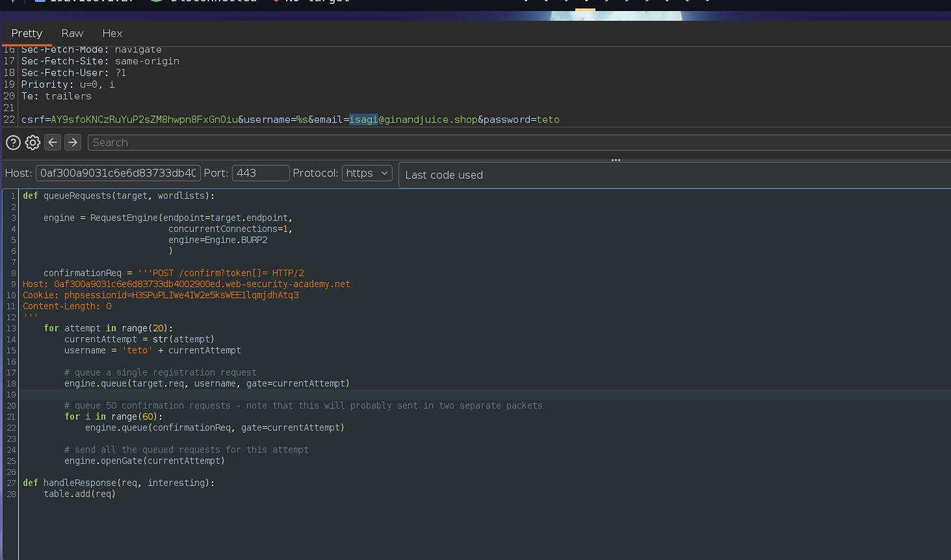Image resolution: width=951 pixels, height=560 pixels.
Task: Switch to the Pretty request view tab
Action: tap(27, 33)
